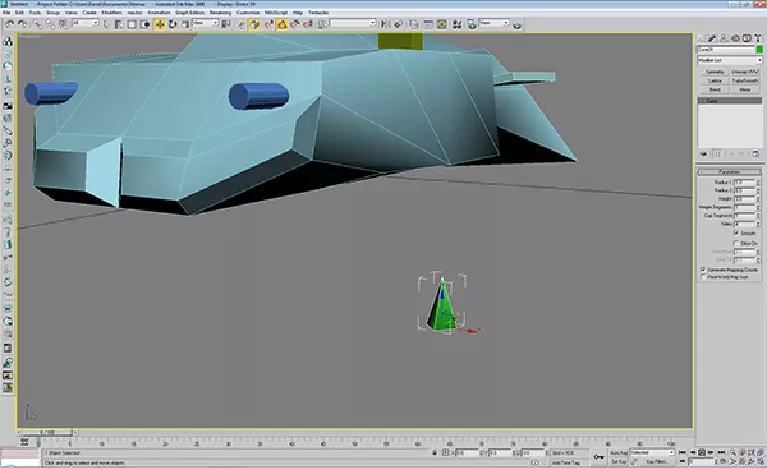Open the Selected key mode dropdown

[654, 453]
